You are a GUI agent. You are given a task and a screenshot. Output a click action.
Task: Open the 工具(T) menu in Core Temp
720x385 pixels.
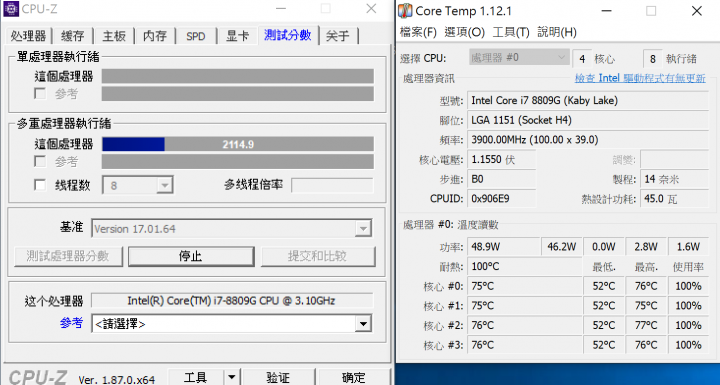coord(511,32)
